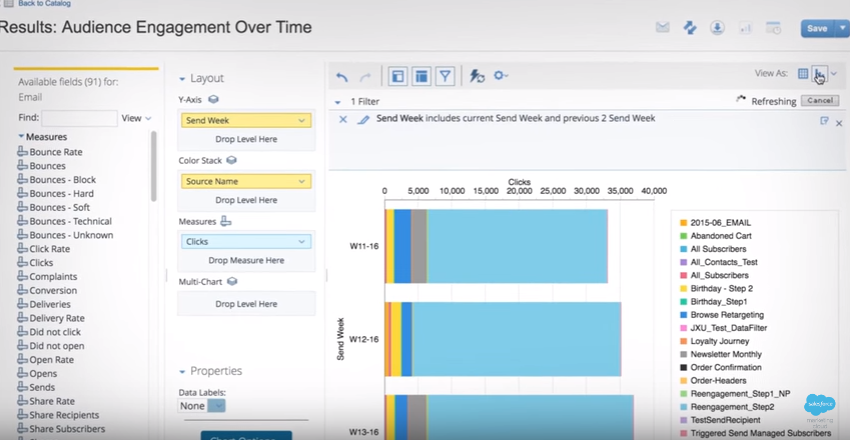Select the chart view icon

click(819, 74)
